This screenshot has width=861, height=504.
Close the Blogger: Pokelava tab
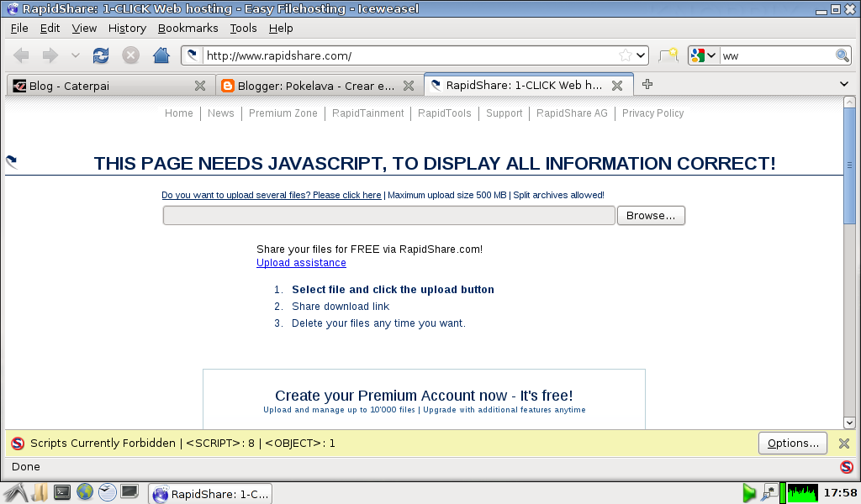[x=409, y=86]
